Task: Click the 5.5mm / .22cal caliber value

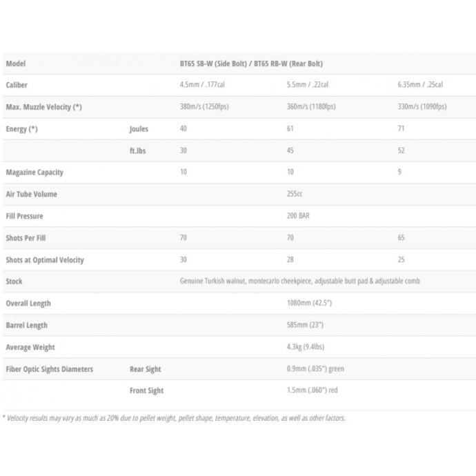Action: point(307,85)
